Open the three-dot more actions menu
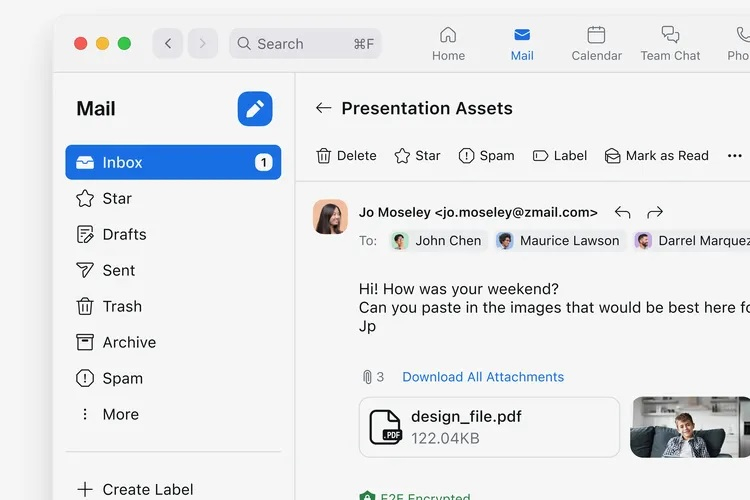The width and height of the screenshot is (750, 500). tap(735, 156)
